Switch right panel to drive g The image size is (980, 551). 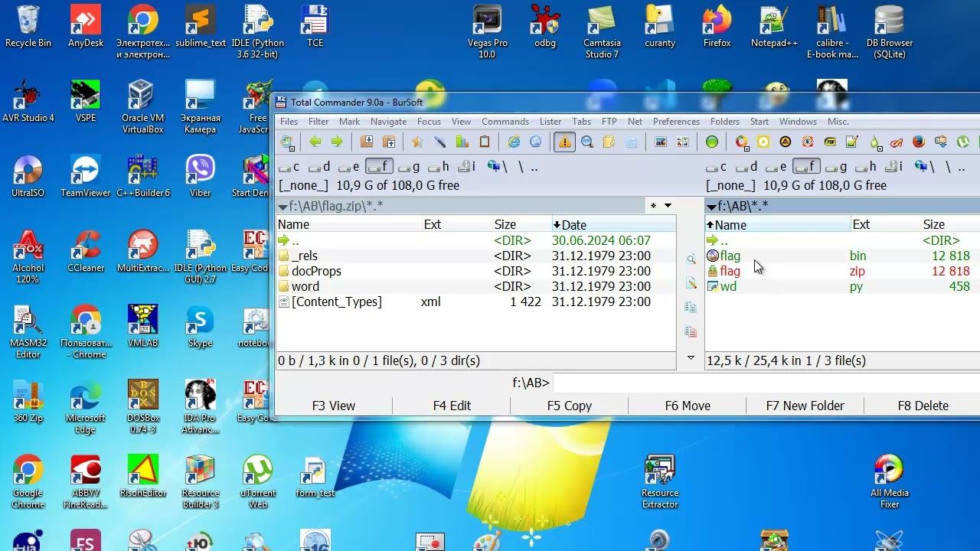coord(835,166)
